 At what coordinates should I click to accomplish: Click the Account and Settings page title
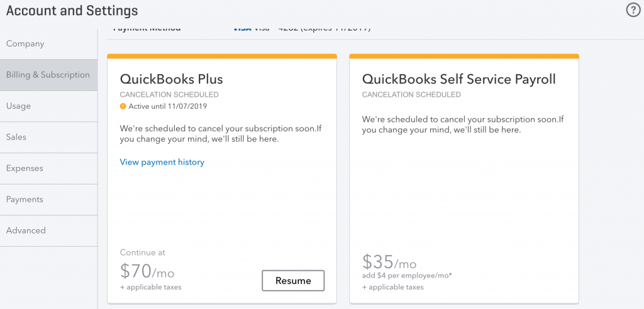point(72,11)
